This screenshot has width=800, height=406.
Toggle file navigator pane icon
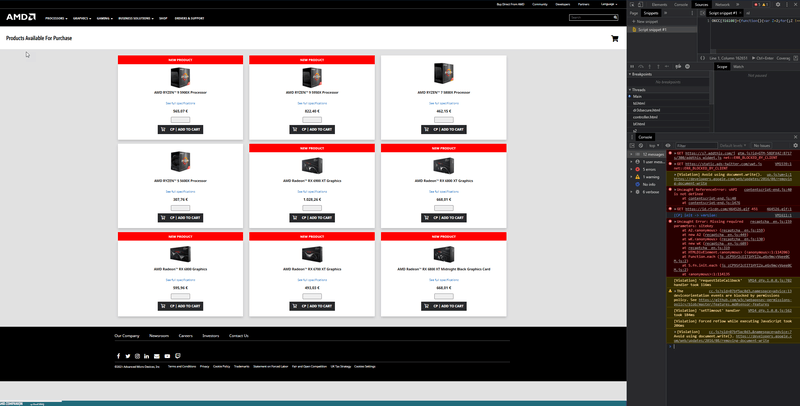coord(703,13)
